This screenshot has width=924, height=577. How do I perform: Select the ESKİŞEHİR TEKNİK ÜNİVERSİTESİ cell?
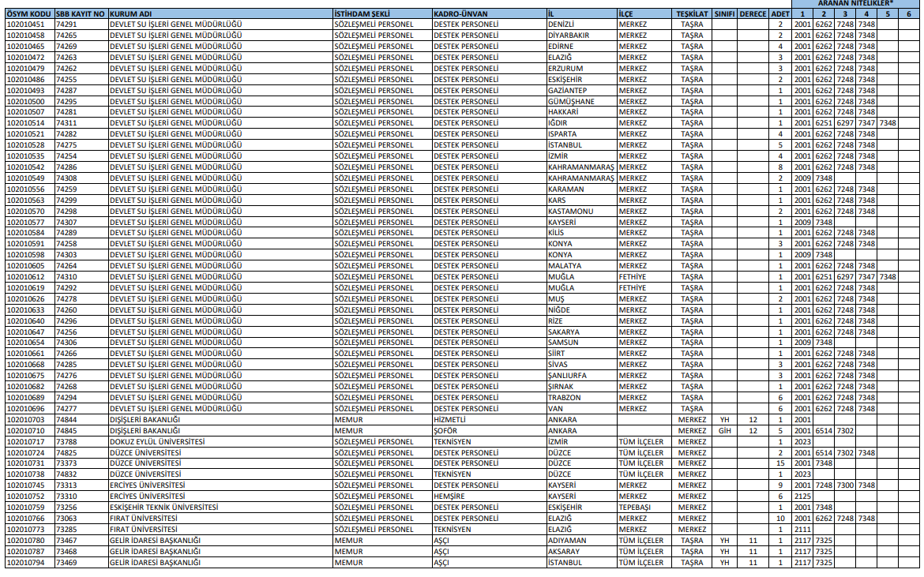(x=220, y=508)
